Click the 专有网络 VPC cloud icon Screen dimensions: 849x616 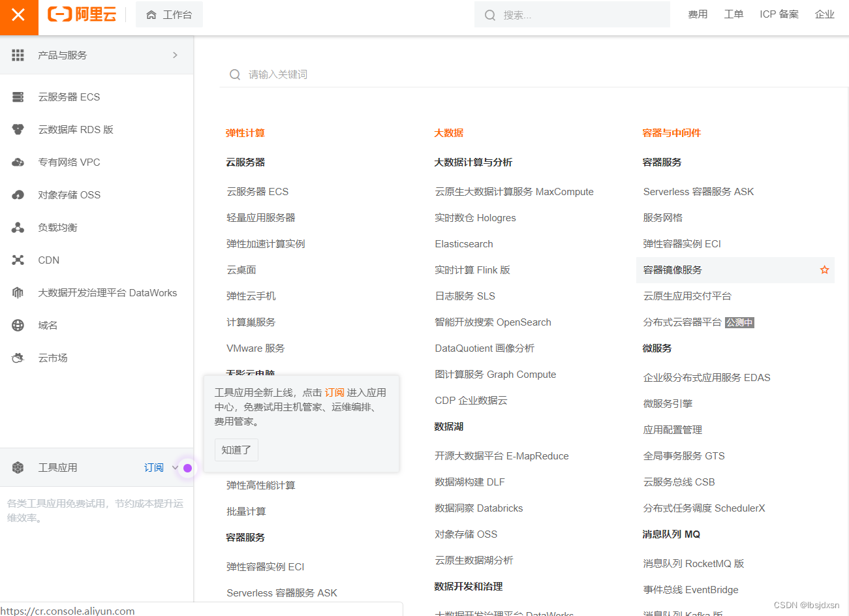[x=18, y=162]
